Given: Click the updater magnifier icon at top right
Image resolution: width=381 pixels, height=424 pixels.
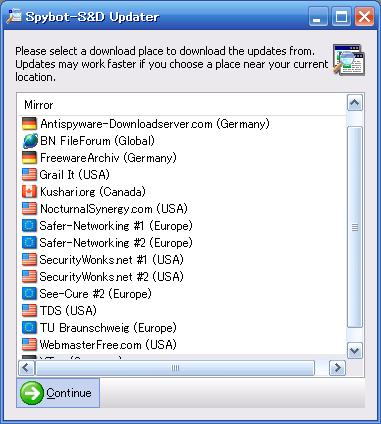Looking at the screenshot, I should pyautogui.click(x=349, y=60).
